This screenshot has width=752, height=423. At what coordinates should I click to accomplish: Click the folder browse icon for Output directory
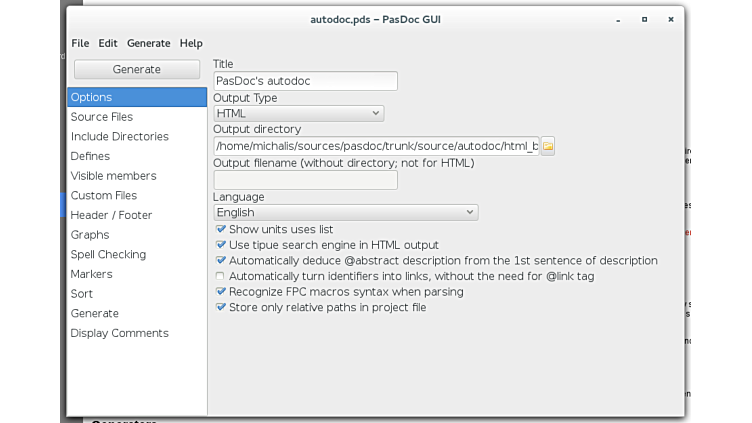tap(548, 146)
